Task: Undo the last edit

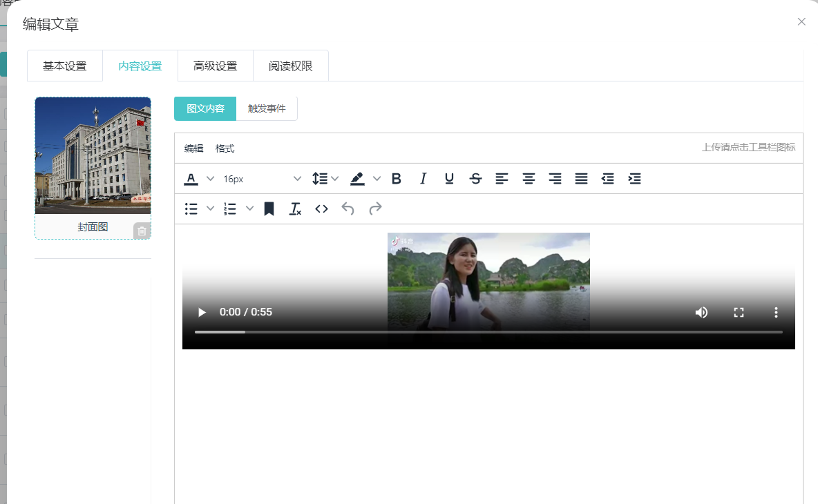Action: pos(348,209)
